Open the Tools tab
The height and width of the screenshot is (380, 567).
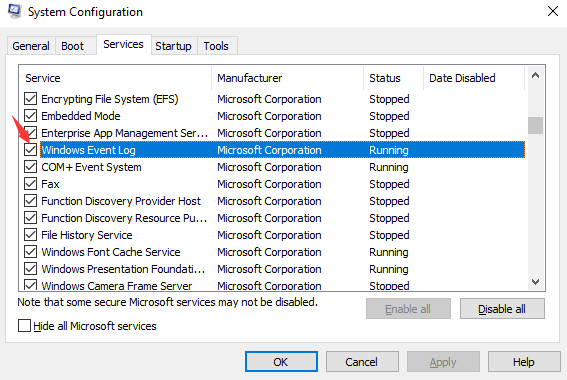point(216,46)
